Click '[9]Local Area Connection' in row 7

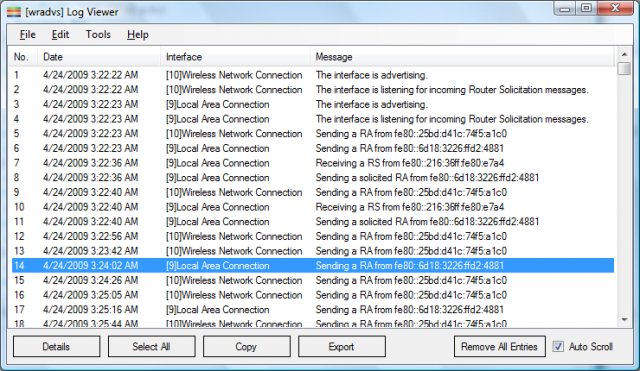218,163
